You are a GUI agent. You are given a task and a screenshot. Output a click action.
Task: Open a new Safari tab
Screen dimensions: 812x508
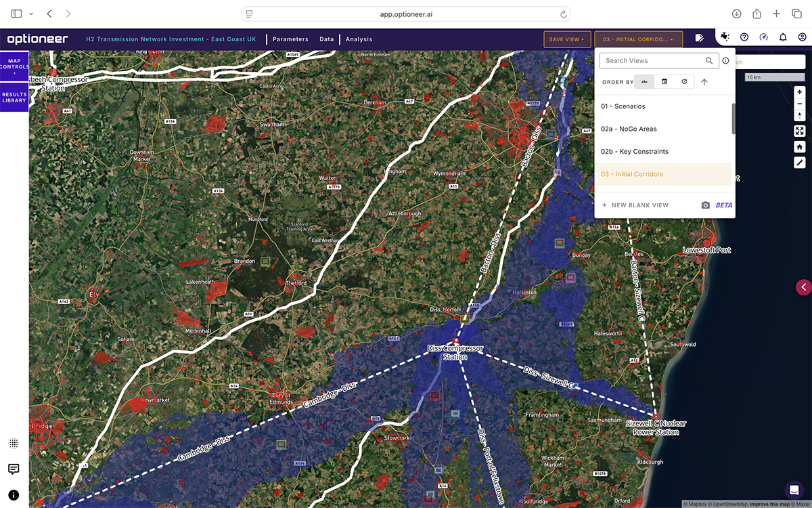[777, 14]
